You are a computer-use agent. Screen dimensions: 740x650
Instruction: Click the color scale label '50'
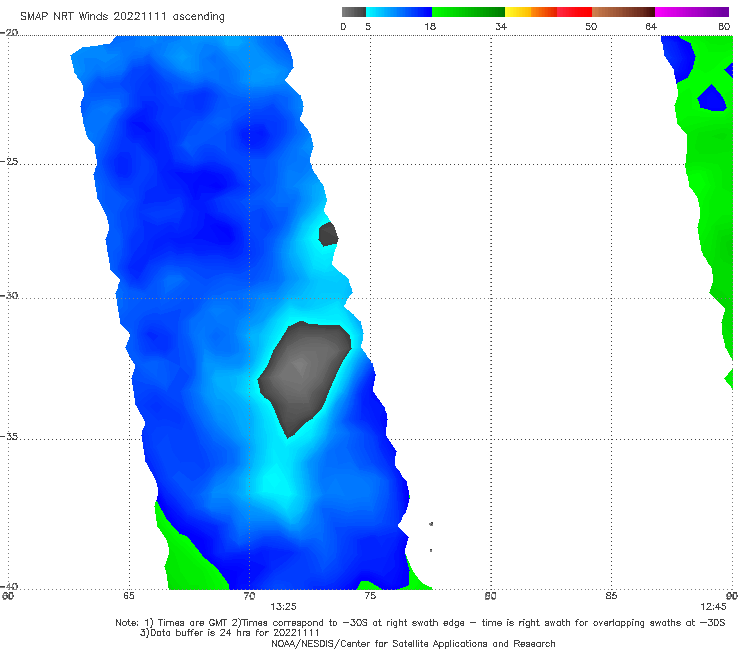point(591,26)
